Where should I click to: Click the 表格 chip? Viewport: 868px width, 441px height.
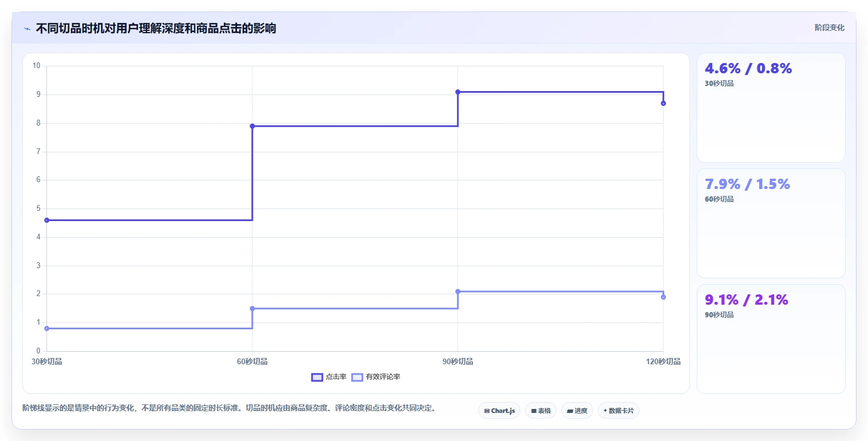540,411
